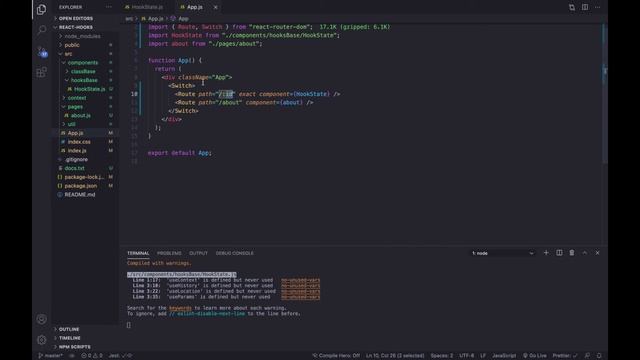This screenshot has width=640, height=360.
Task: Collapse the components folder
Action: 83,62
